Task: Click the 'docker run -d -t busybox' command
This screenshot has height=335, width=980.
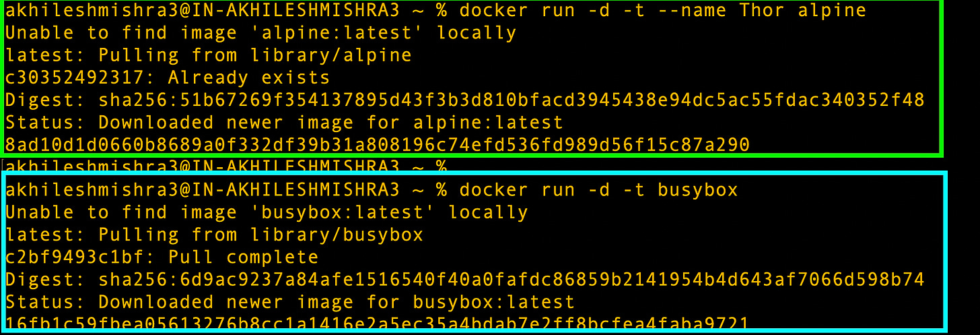Action: point(599,190)
